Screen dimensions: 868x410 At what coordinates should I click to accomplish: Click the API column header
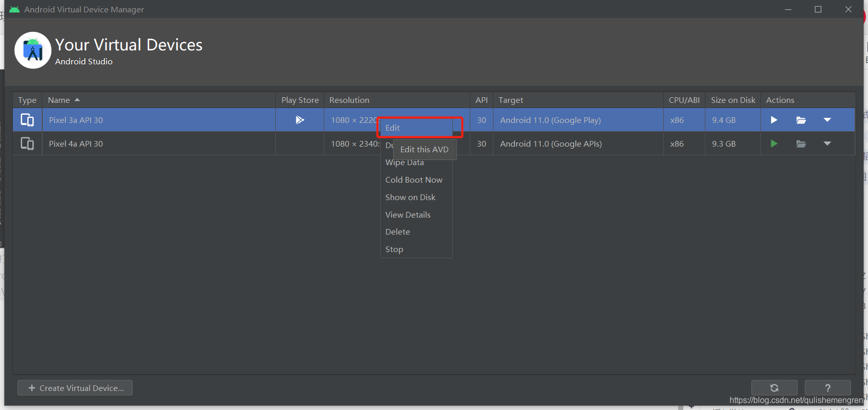tap(482, 100)
